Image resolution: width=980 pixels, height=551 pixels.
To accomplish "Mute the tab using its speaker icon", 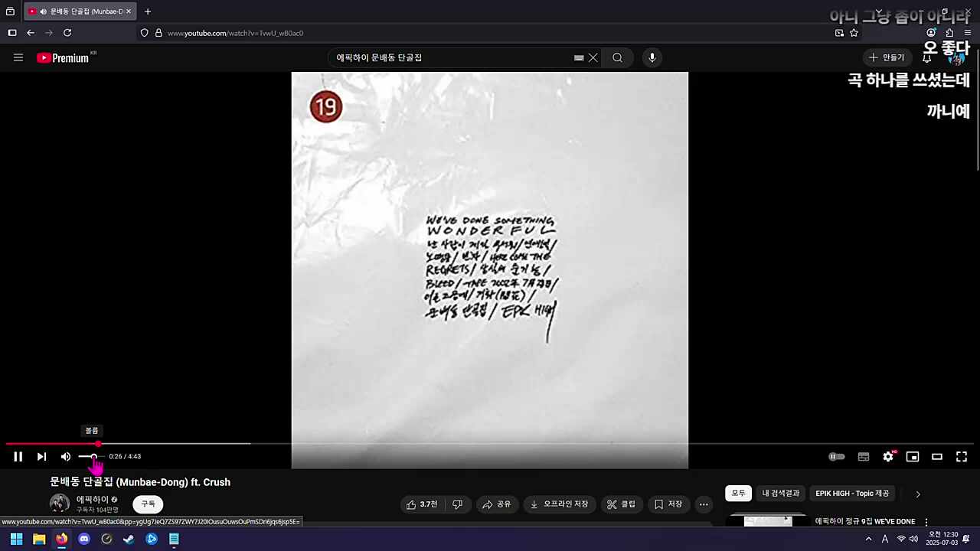I will point(43,11).
